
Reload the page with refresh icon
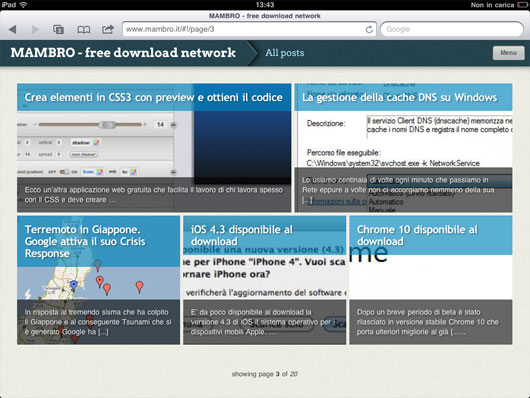[x=369, y=29]
